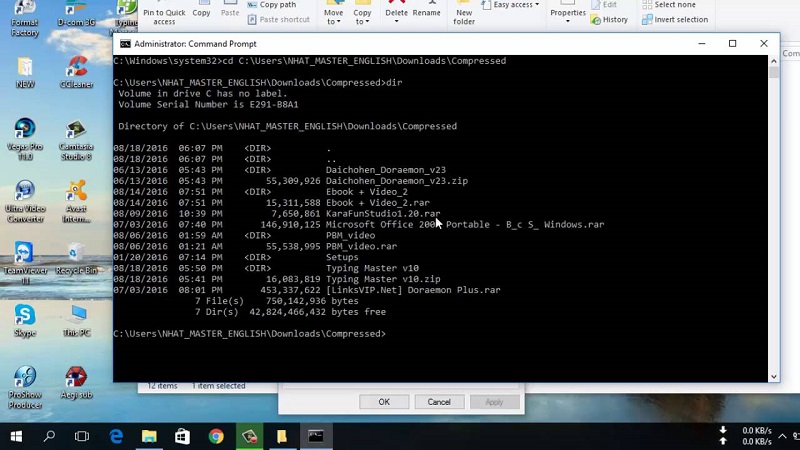Launch Vegas Pro 11.0 desktop icon
This screenshot has height=450, width=800.
[x=25, y=139]
